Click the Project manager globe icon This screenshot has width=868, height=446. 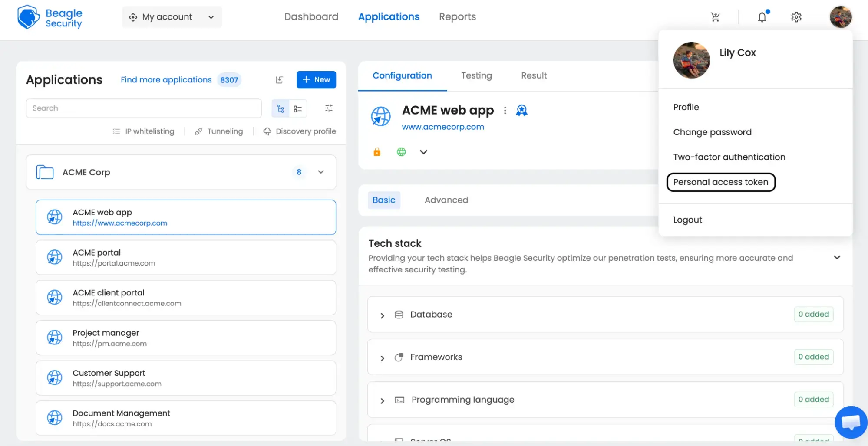pos(55,338)
